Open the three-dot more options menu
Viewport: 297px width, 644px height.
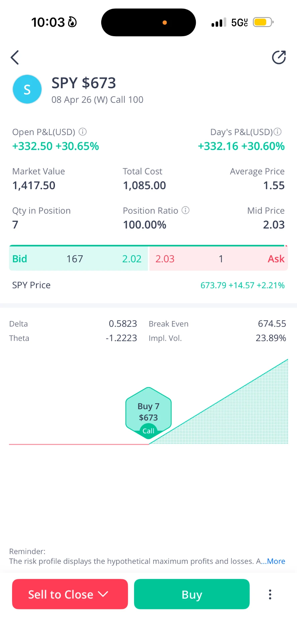point(270,594)
